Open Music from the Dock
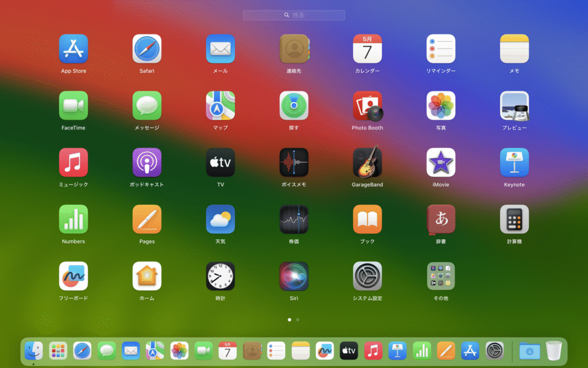This screenshot has width=588, height=368. [x=373, y=351]
